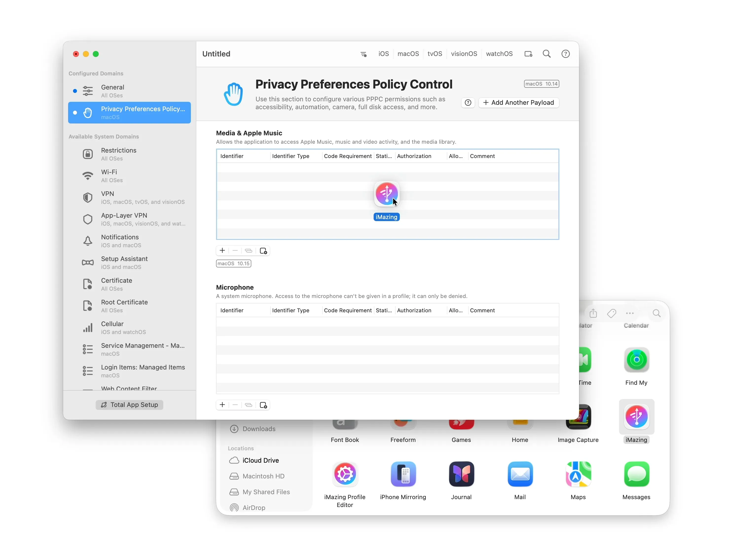The image size is (729, 560).
Task: Click the Total App Setup button
Action: pos(129,404)
